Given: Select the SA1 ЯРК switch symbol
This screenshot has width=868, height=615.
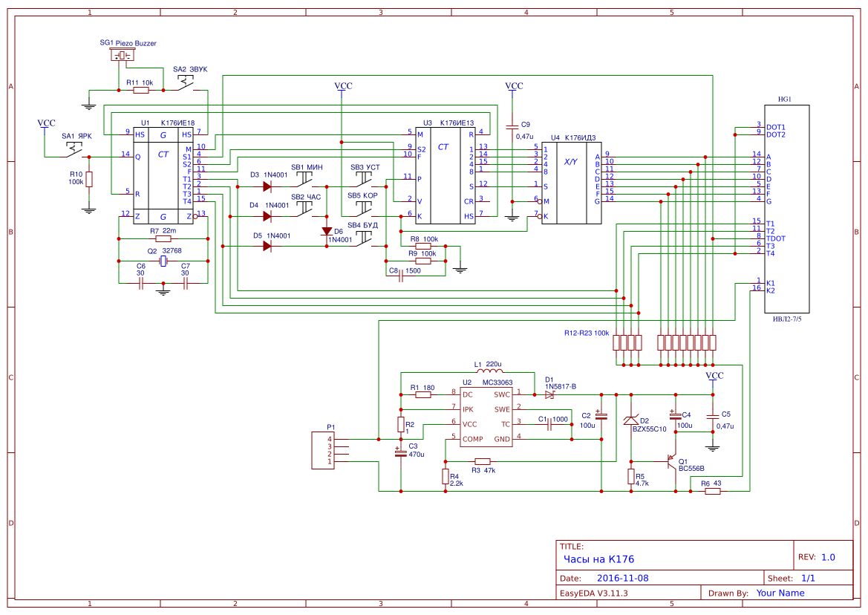Looking at the screenshot, I should click(74, 151).
